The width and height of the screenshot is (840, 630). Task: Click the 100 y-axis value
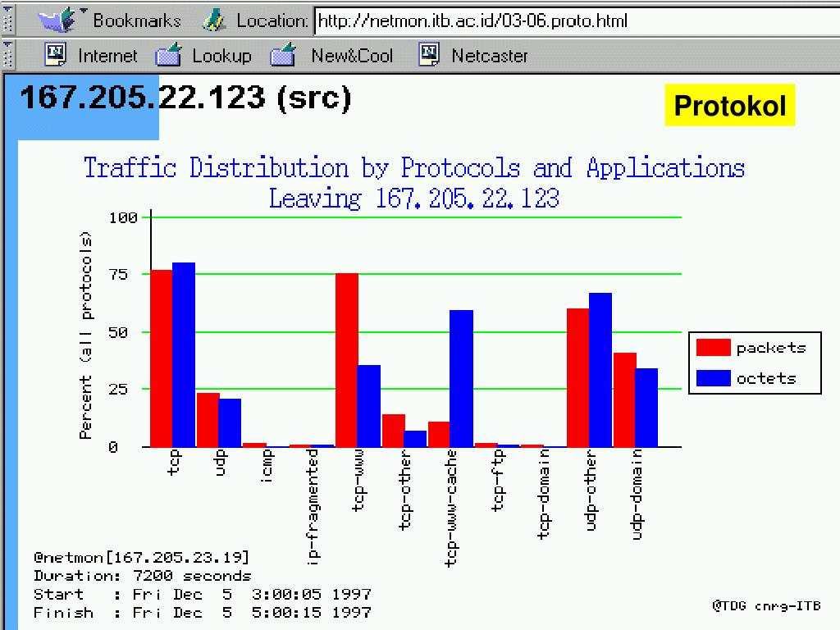click(123, 217)
